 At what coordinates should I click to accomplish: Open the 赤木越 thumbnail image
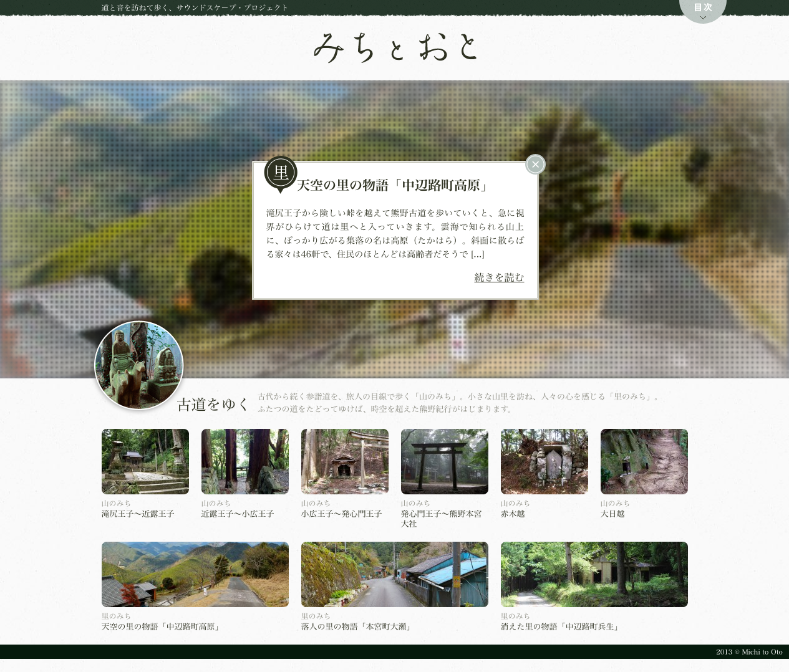(545, 461)
